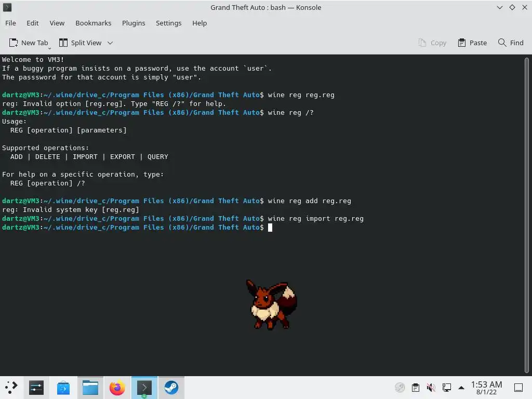Viewport: 532px width, 399px height.
Task: Click the Split View button
Action: pyautogui.click(x=81, y=43)
